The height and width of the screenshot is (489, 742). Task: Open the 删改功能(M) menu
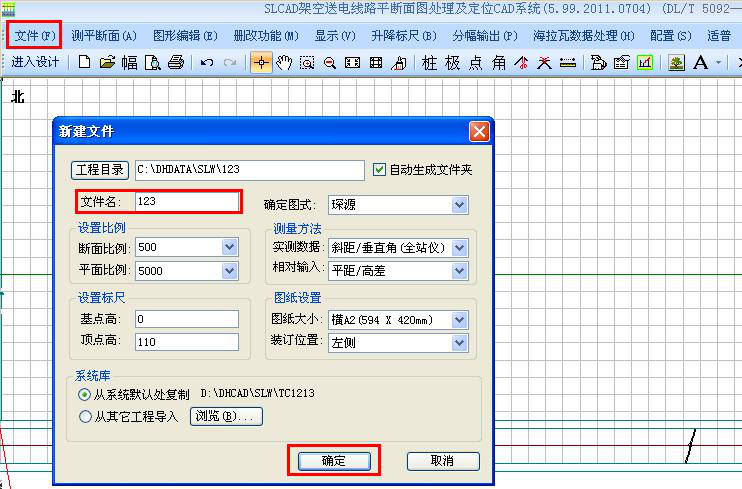tap(266, 36)
